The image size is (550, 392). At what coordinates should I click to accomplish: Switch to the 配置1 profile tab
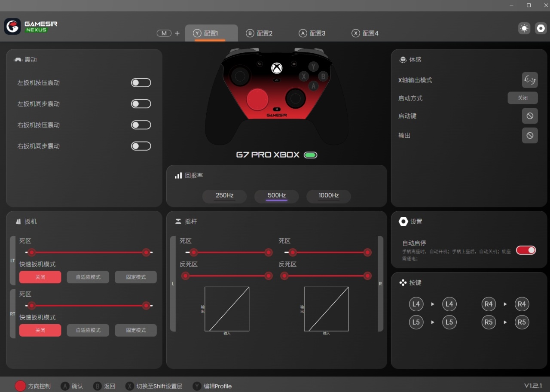(211, 33)
